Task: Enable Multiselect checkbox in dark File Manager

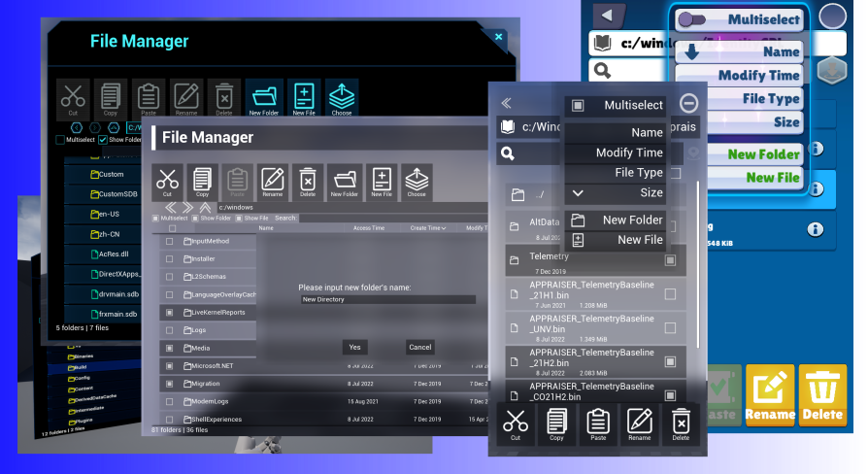Action: [x=60, y=140]
